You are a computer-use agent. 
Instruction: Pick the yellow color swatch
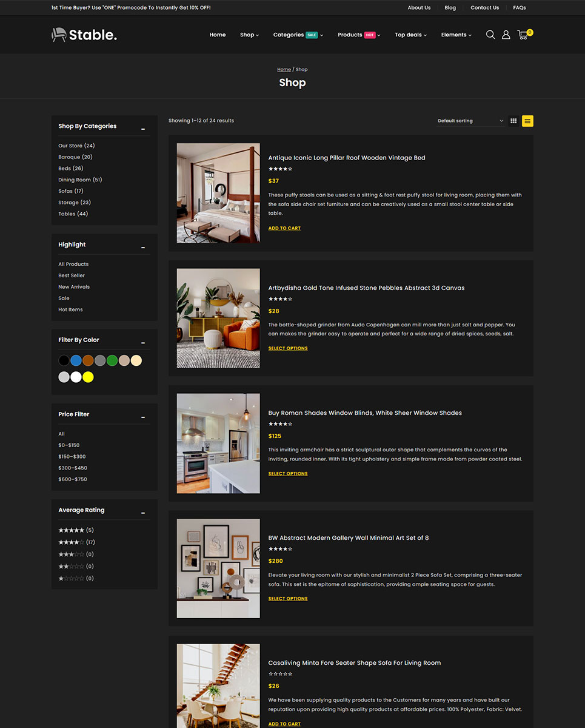pyautogui.click(x=88, y=377)
